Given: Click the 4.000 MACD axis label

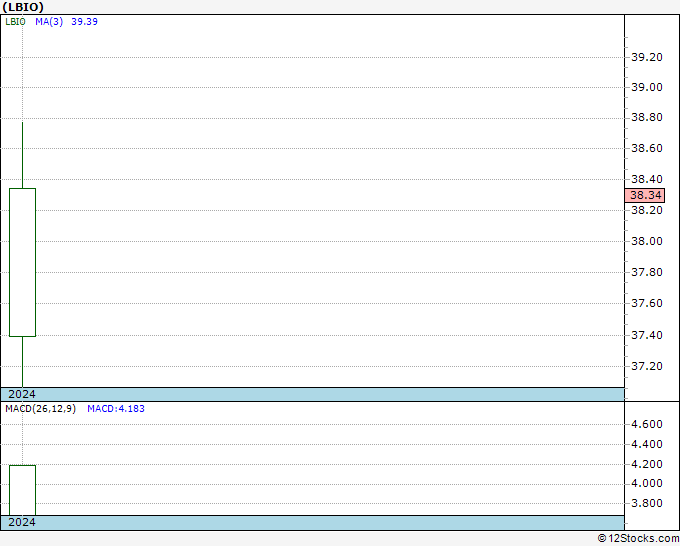Looking at the screenshot, I should coord(647,484).
